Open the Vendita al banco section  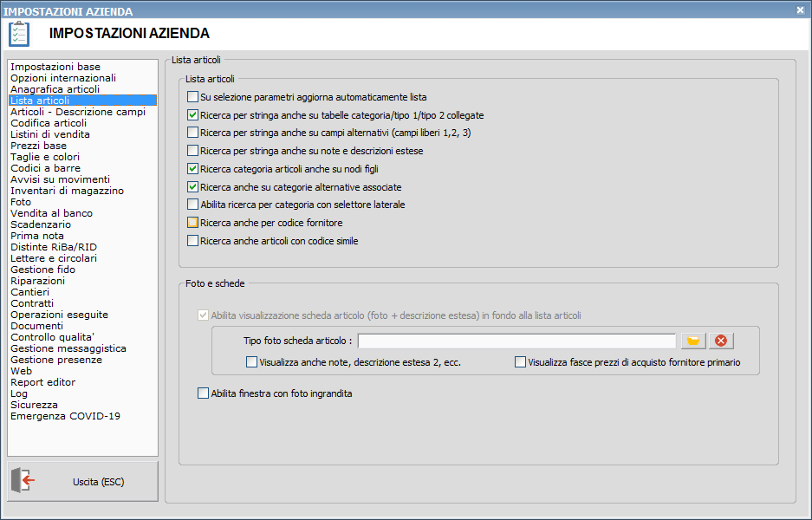[51, 213]
